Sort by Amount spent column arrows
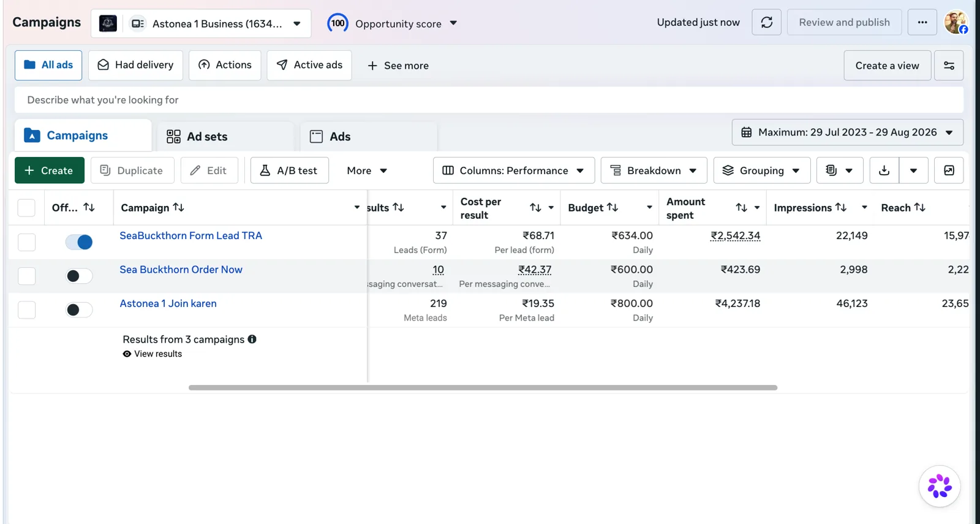The width and height of the screenshot is (980, 524). tap(741, 208)
